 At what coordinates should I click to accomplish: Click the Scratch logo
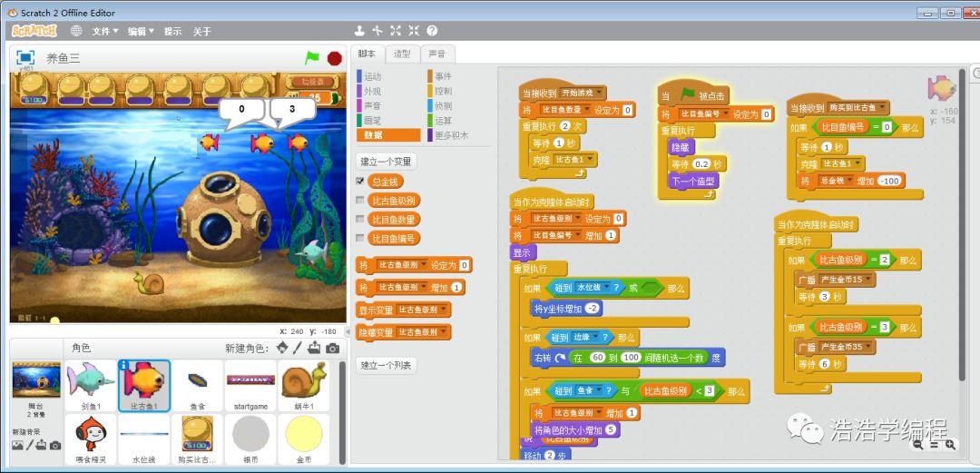point(34,31)
